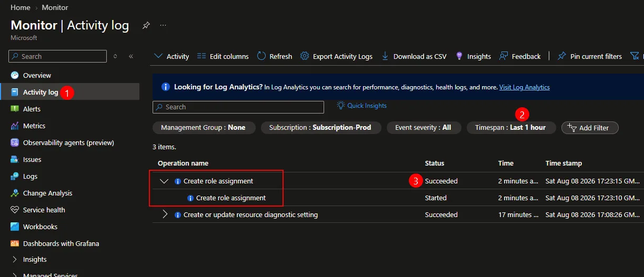Click the Export Activity Logs button
This screenshot has height=277, width=644.
point(336,56)
